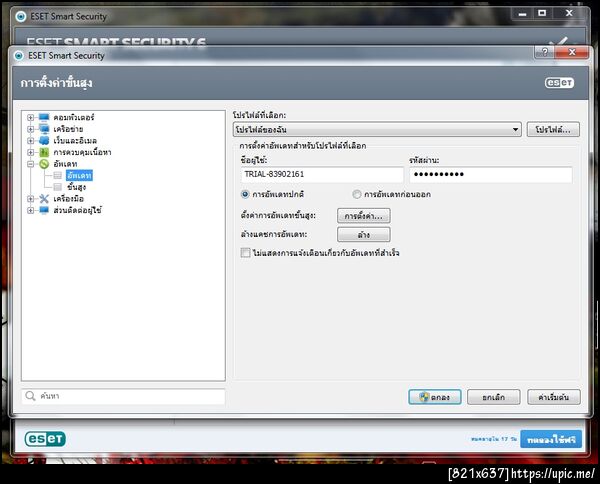Toggle the hide successful update notification checkbox

[245, 253]
